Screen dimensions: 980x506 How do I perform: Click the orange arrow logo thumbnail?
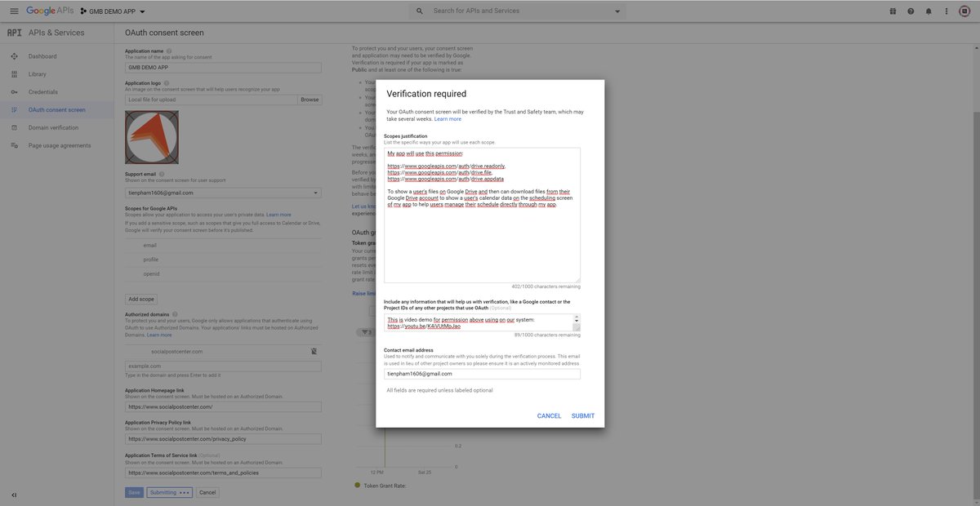(x=152, y=137)
